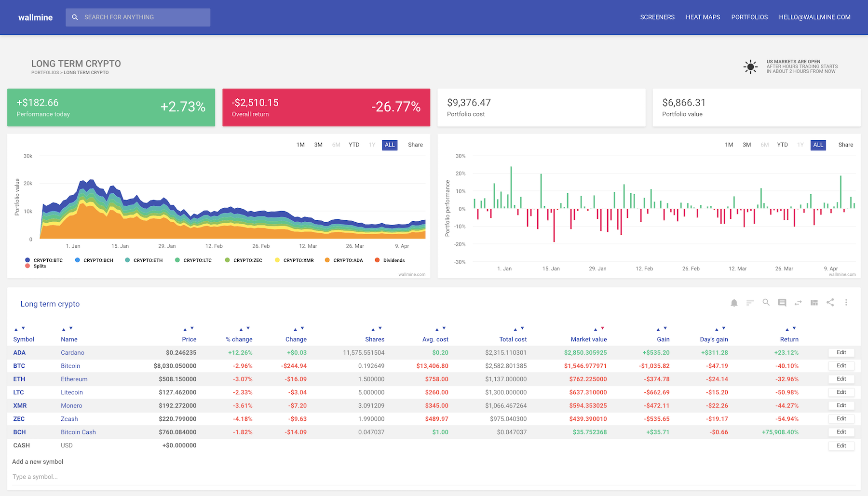
Task: Toggle CRYPTO:LTC series in chart legend
Action: (x=193, y=260)
